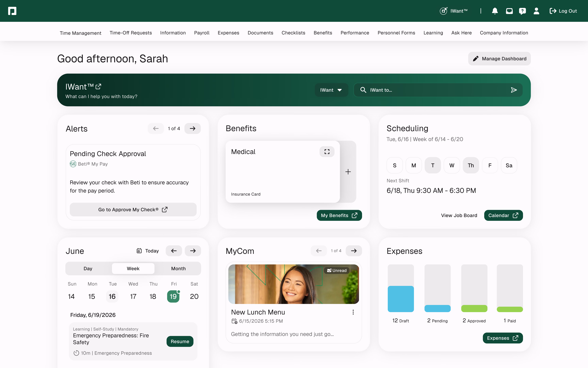
Task: Click the Paycom logo icon
Action: 12,11
